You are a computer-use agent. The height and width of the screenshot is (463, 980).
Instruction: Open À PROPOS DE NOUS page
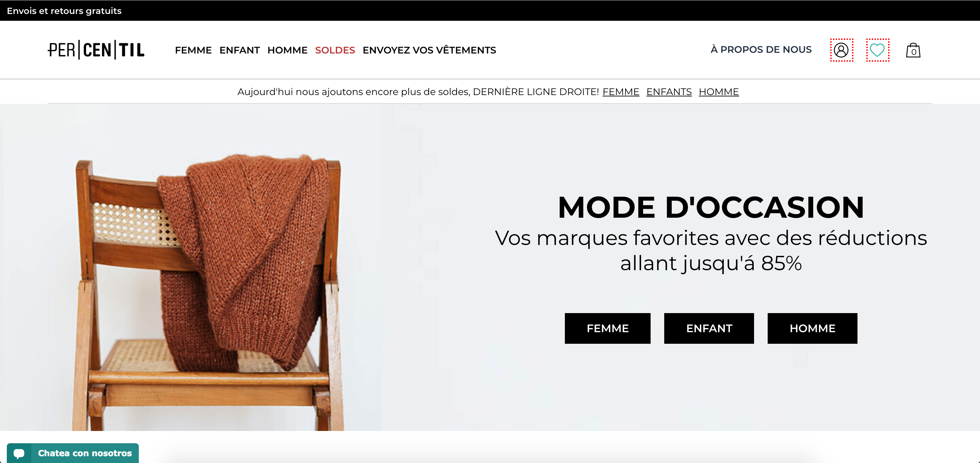(x=761, y=49)
